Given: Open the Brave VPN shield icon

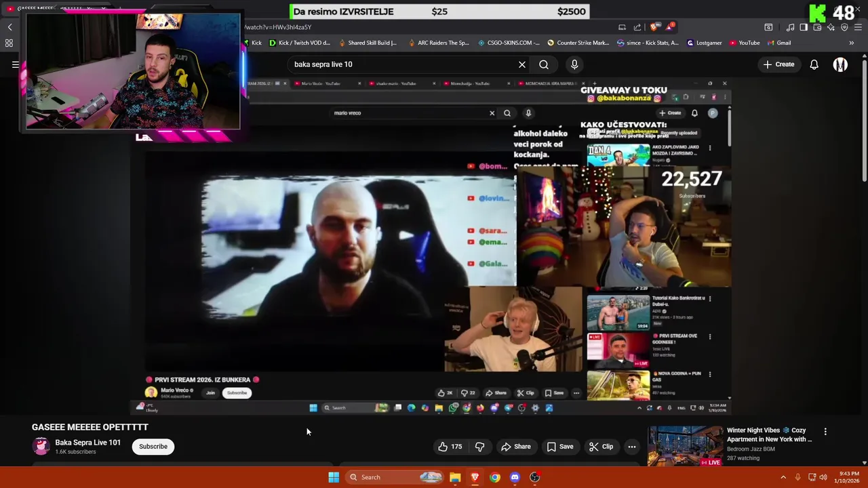Looking at the screenshot, I should (x=844, y=27).
